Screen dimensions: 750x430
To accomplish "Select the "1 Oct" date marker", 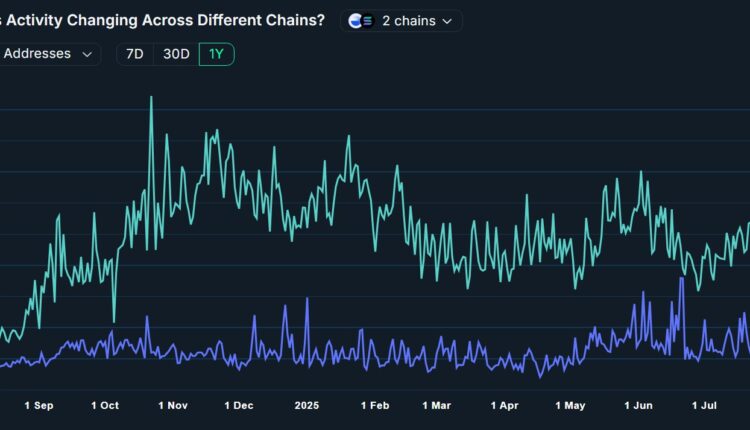I will point(105,405).
